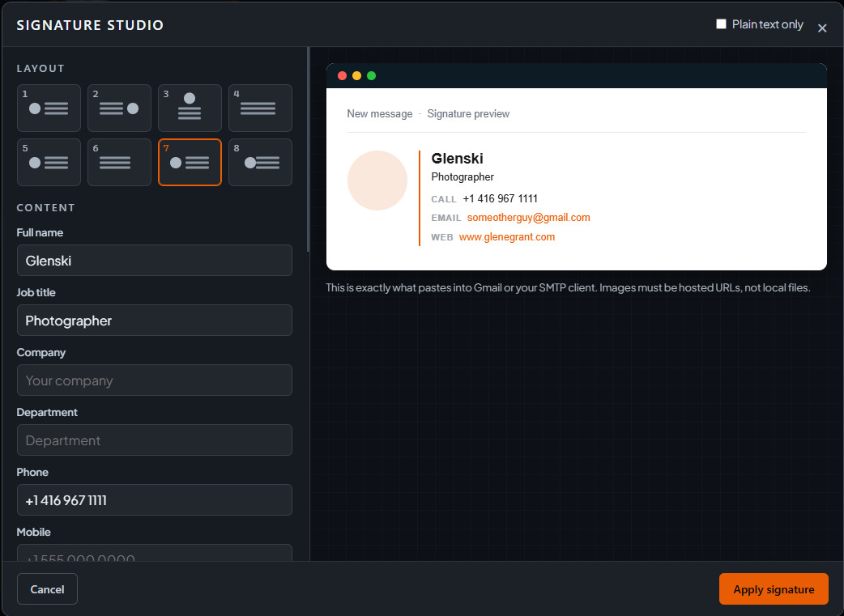
Task: Click the hosted URLs hint text below preview
Action: (x=568, y=287)
